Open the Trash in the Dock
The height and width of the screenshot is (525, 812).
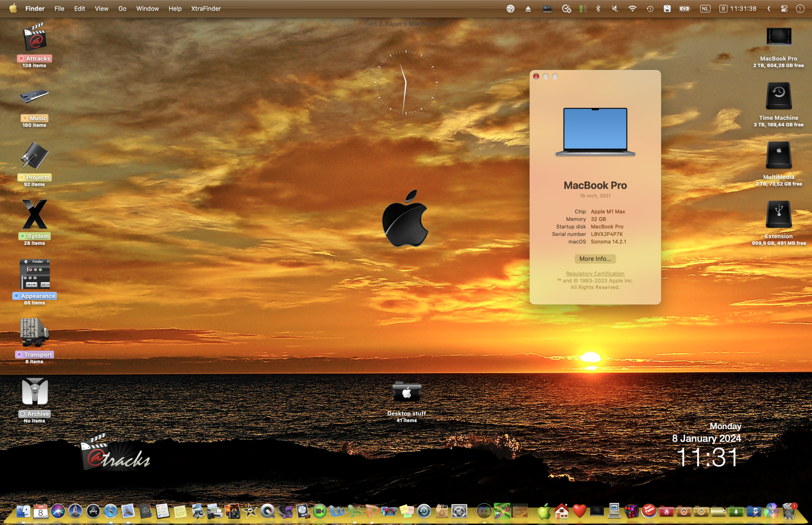[x=789, y=511]
